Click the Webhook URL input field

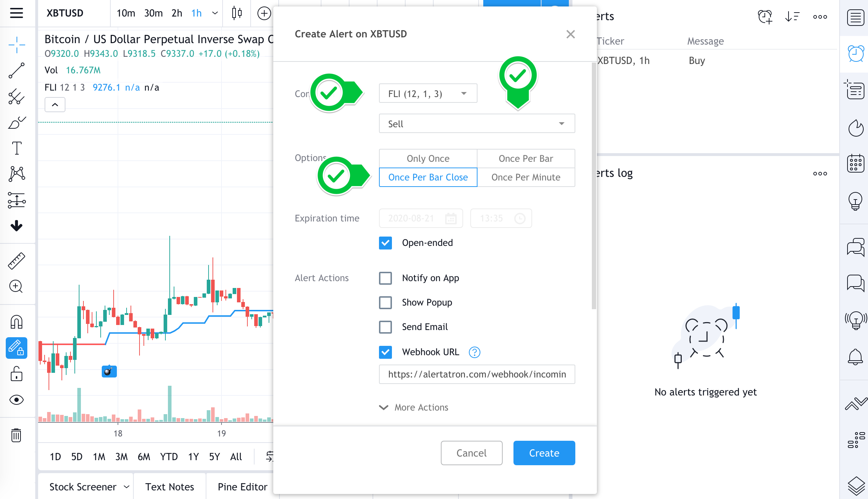(476, 374)
